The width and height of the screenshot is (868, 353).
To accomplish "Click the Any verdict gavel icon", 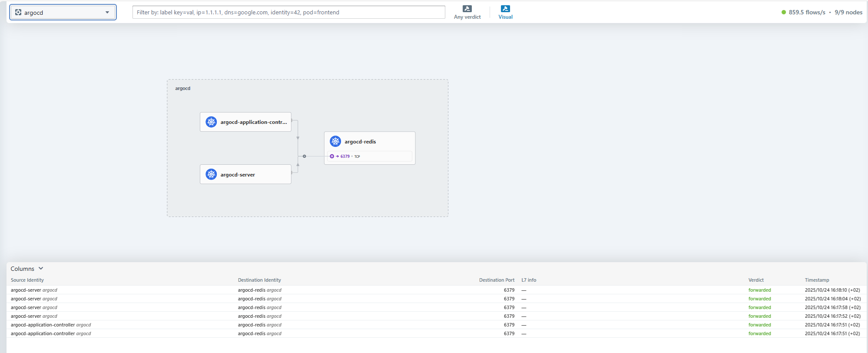I will click(x=467, y=9).
